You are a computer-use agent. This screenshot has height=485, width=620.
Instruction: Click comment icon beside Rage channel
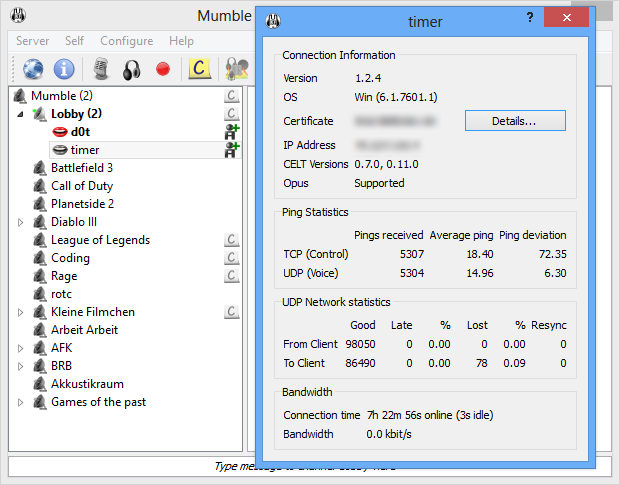232,276
